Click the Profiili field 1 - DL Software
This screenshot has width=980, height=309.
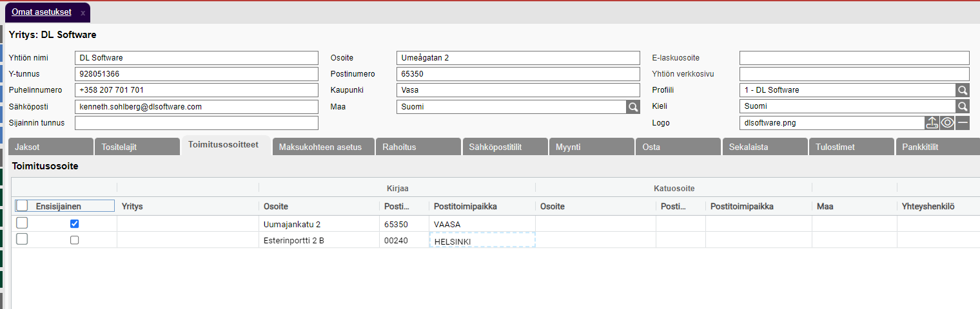pyautogui.click(x=847, y=90)
